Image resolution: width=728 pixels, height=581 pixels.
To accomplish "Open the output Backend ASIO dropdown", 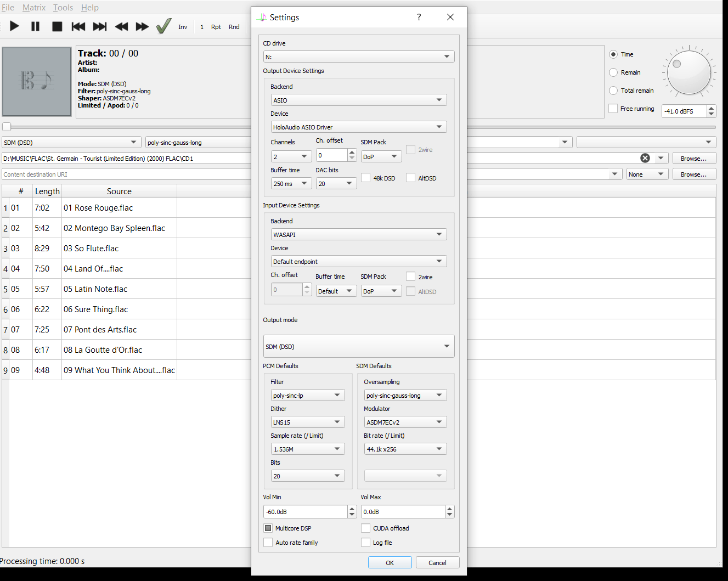I will [359, 100].
